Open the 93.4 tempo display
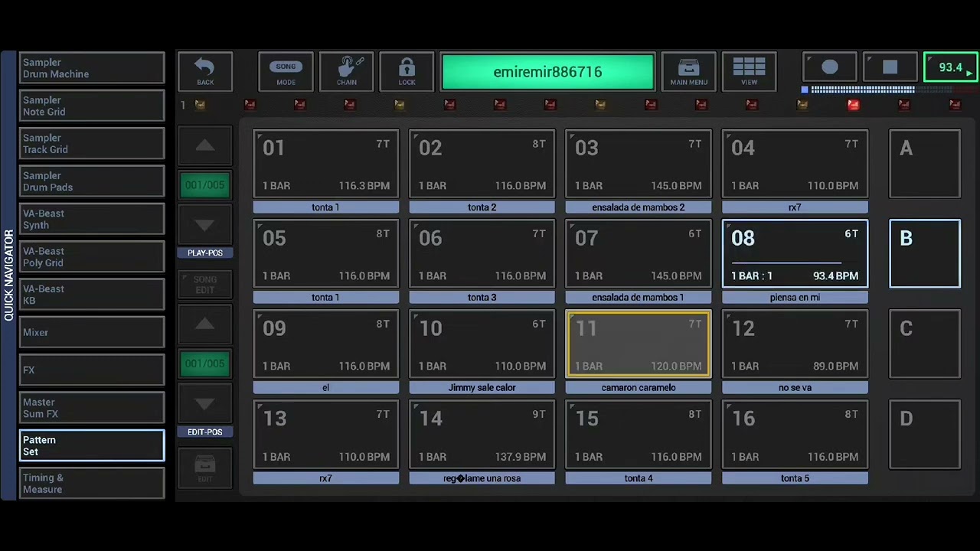Image resolution: width=980 pixels, height=551 pixels. coord(951,67)
